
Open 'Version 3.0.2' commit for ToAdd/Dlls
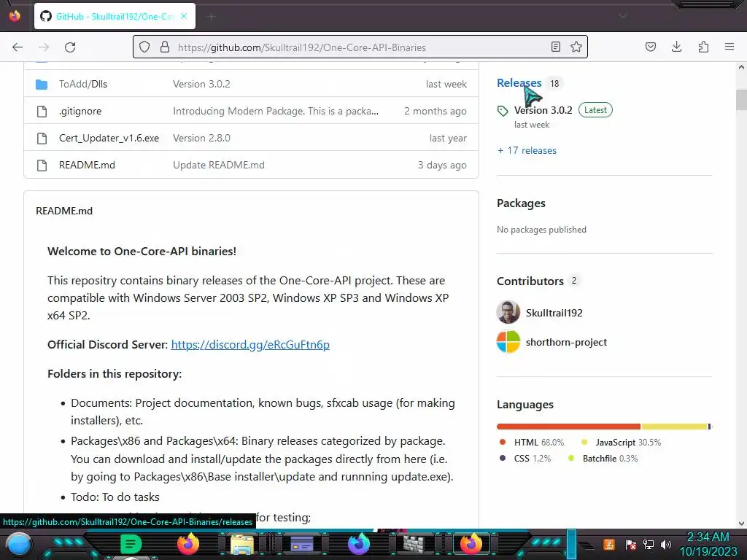(201, 85)
